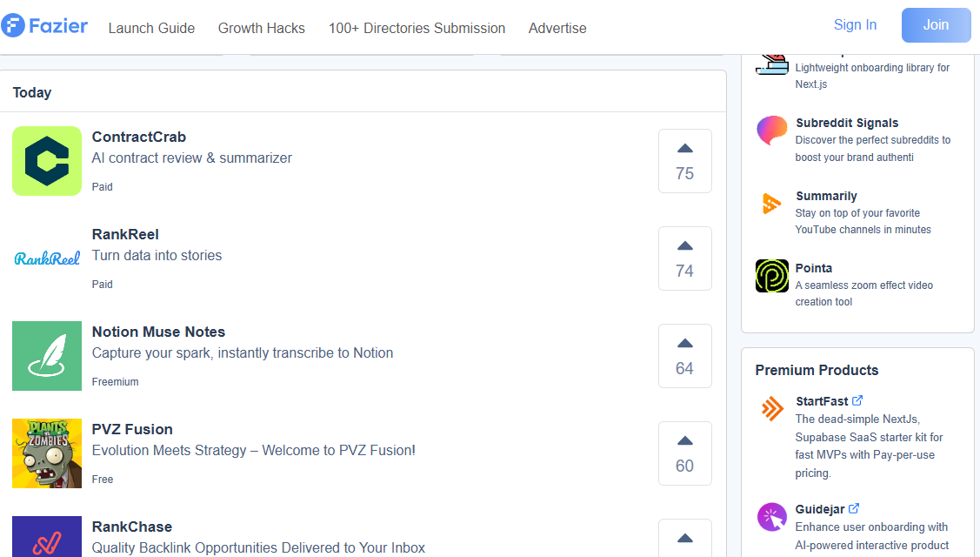Click 'AI contract review & summarizer' text
The image size is (980, 557).
pyautogui.click(x=192, y=158)
